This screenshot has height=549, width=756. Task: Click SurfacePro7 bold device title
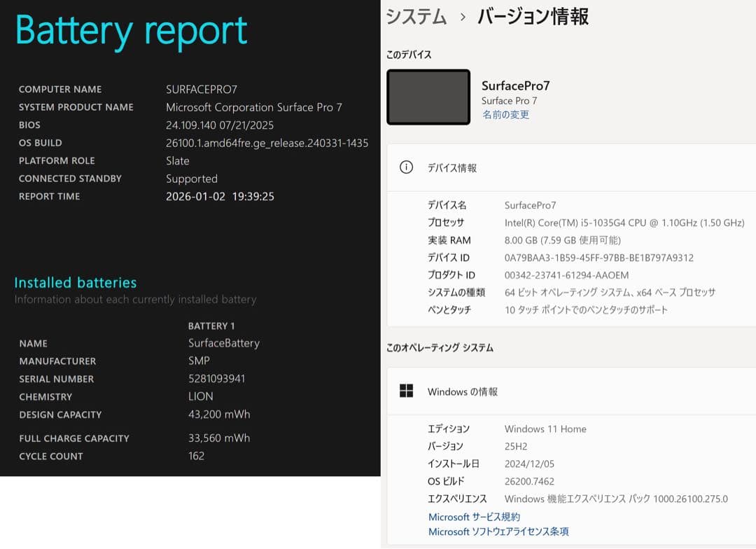(515, 86)
